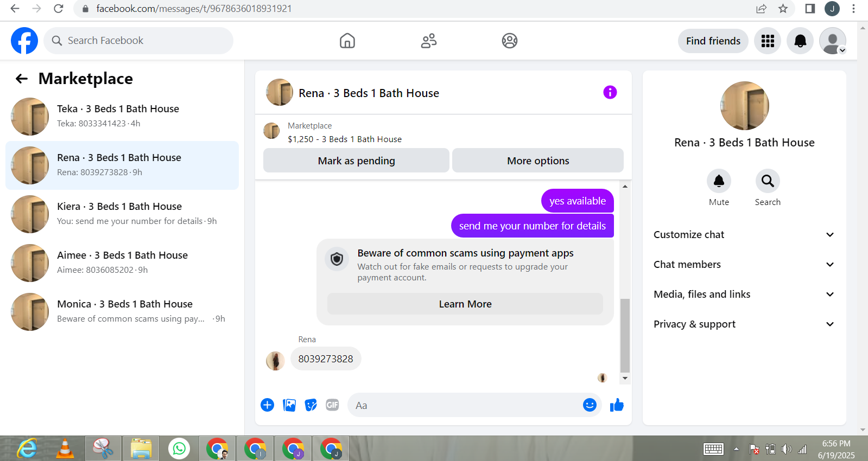Open VLC media player from taskbar

coord(65,449)
